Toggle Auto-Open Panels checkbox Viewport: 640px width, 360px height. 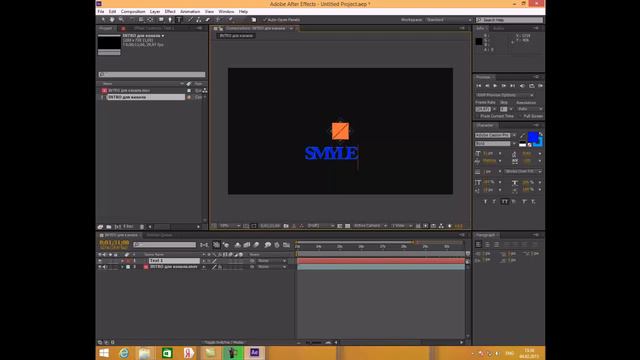tap(265, 20)
